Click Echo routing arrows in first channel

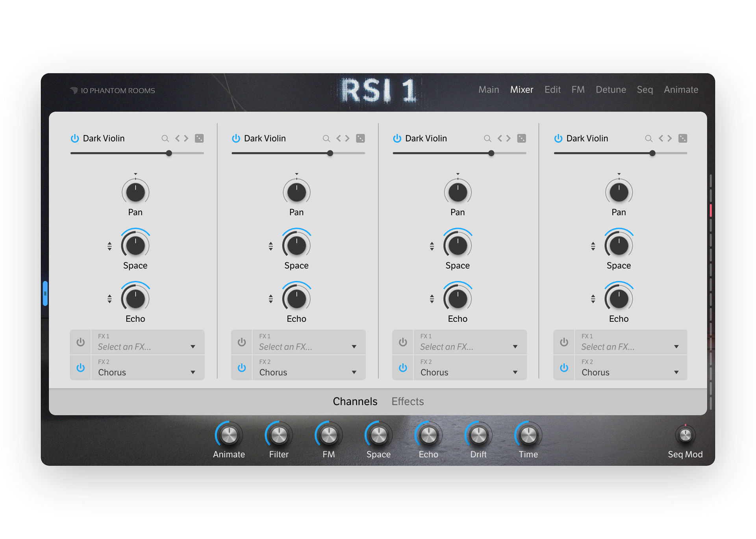point(109,299)
